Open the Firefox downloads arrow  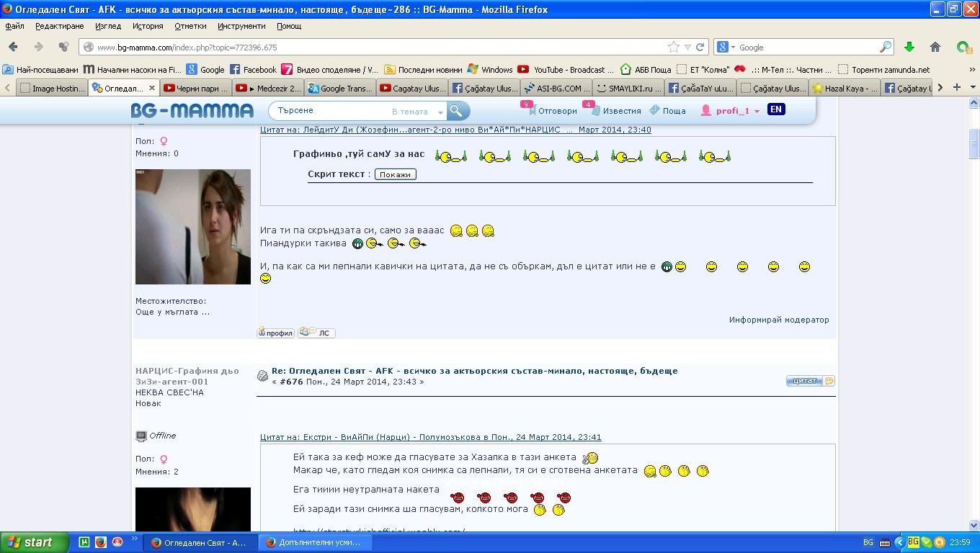click(x=909, y=47)
